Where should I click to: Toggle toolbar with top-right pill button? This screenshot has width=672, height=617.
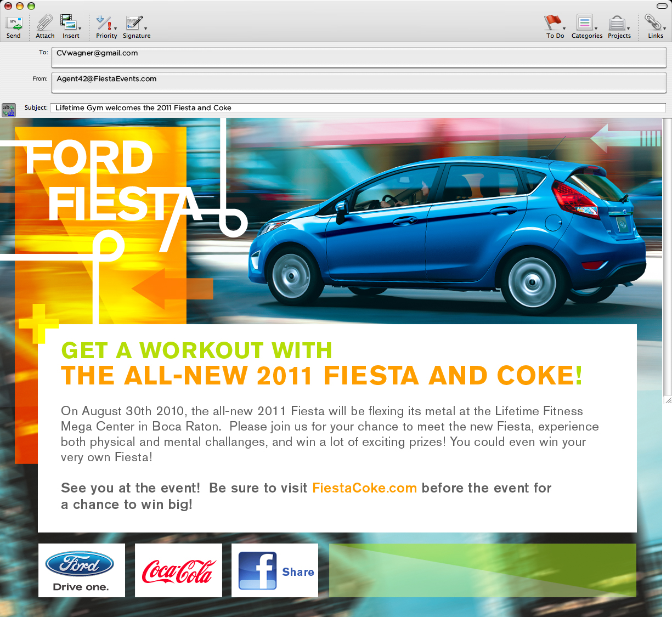(x=662, y=6)
